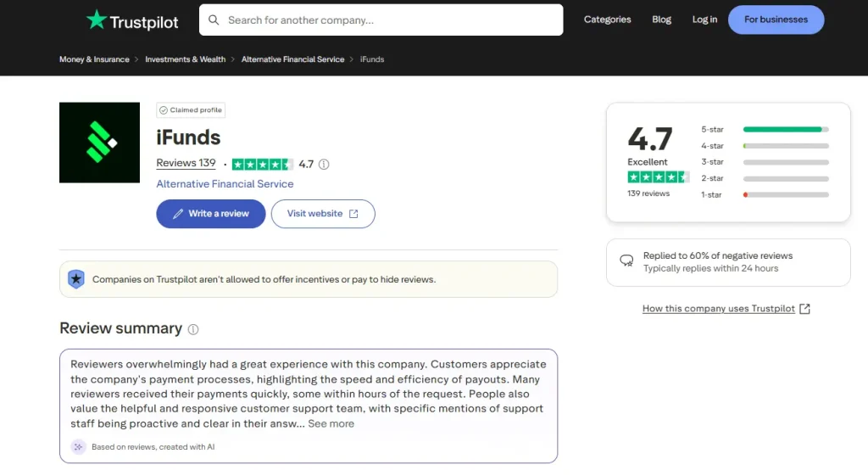Focus the company search field
This screenshot has height=476, width=868.
381,20
